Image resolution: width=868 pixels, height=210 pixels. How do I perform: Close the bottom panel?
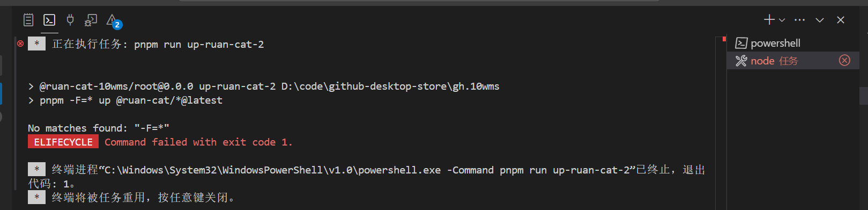click(841, 20)
